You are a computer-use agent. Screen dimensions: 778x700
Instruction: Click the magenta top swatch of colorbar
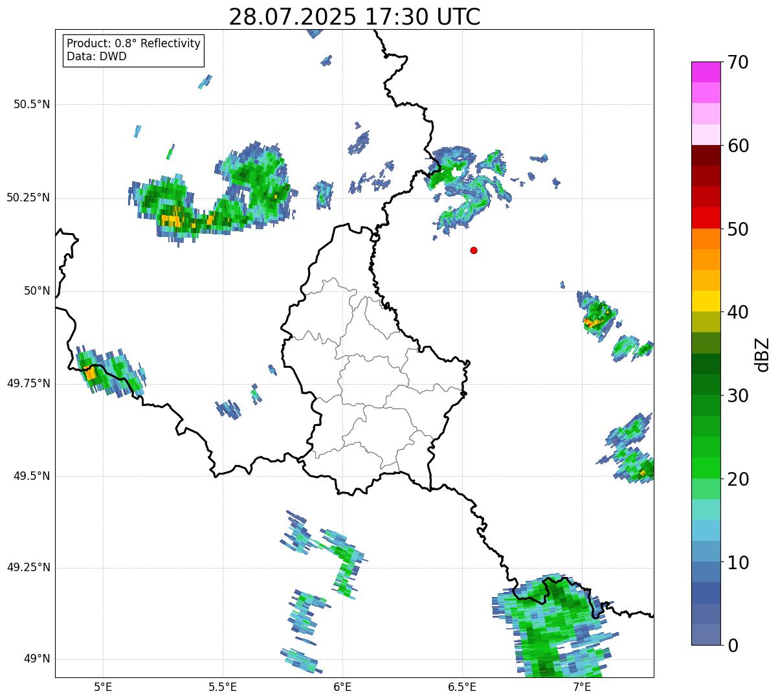[706, 72]
